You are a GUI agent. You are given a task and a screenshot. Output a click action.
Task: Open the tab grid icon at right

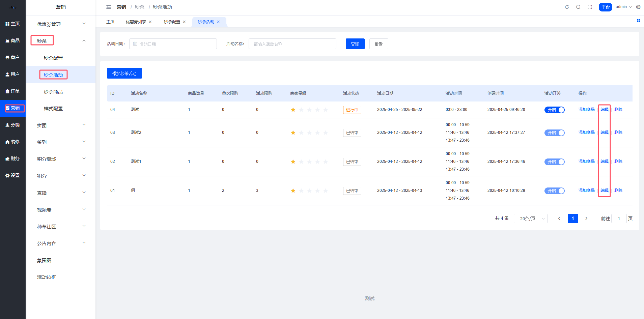click(x=638, y=21)
